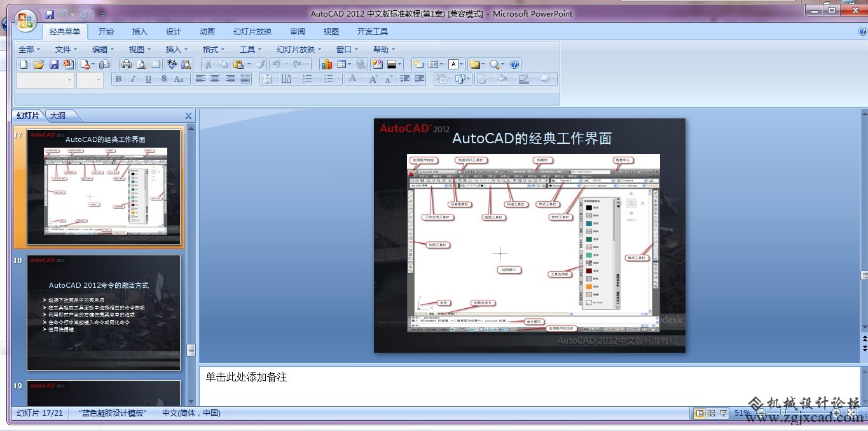Switch to the 审阅 ribbon tab
The width and height of the screenshot is (868, 431).
[x=298, y=31]
